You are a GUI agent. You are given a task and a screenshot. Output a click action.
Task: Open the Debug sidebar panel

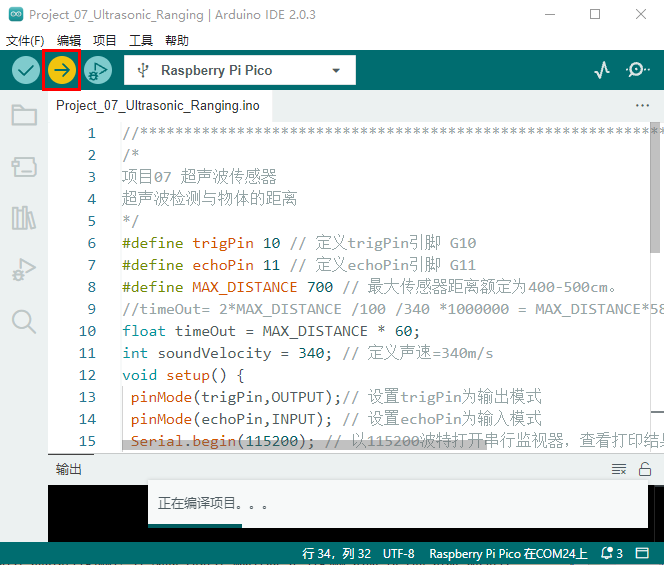(x=24, y=269)
